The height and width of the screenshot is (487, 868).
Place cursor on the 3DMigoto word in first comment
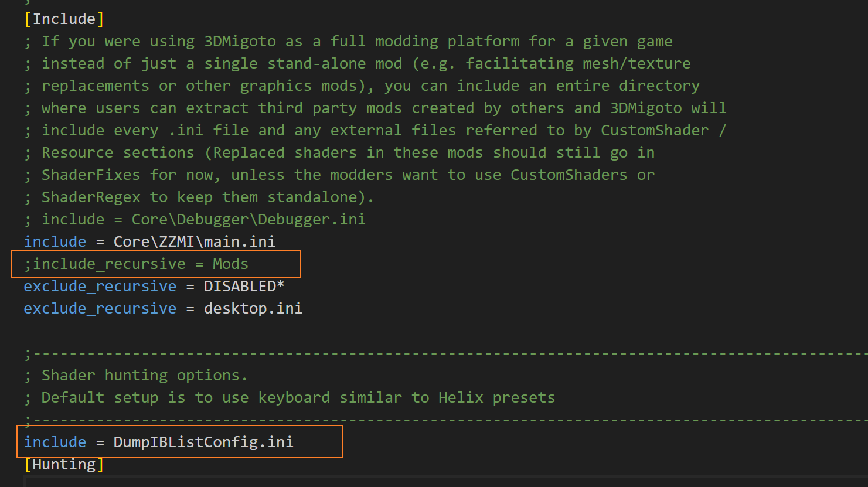240,42
